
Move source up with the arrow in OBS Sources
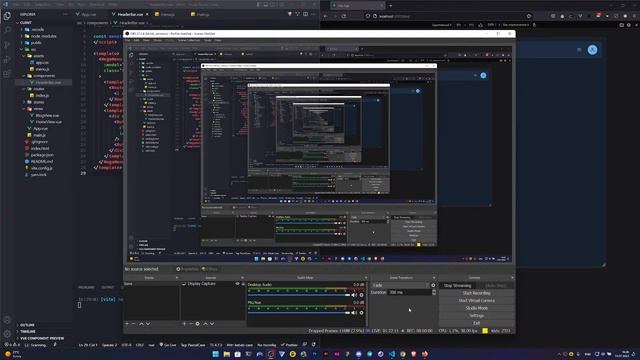point(205,324)
